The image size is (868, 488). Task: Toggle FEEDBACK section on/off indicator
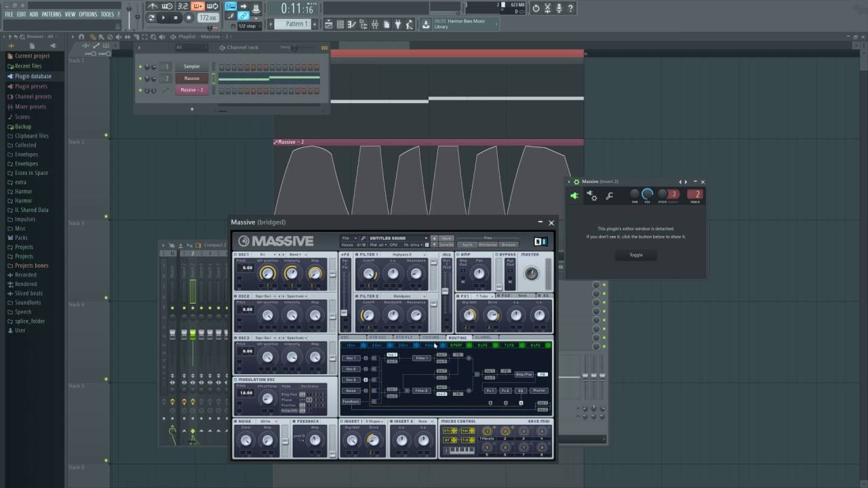(x=294, y=422)
